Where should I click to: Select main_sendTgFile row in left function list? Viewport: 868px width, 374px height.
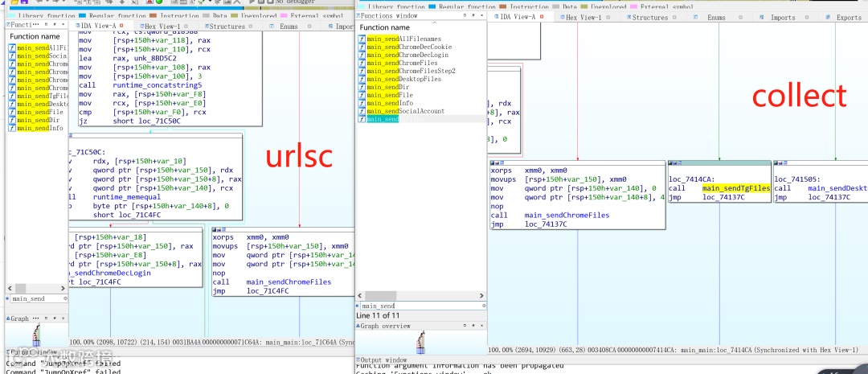(x=37, y=96)
